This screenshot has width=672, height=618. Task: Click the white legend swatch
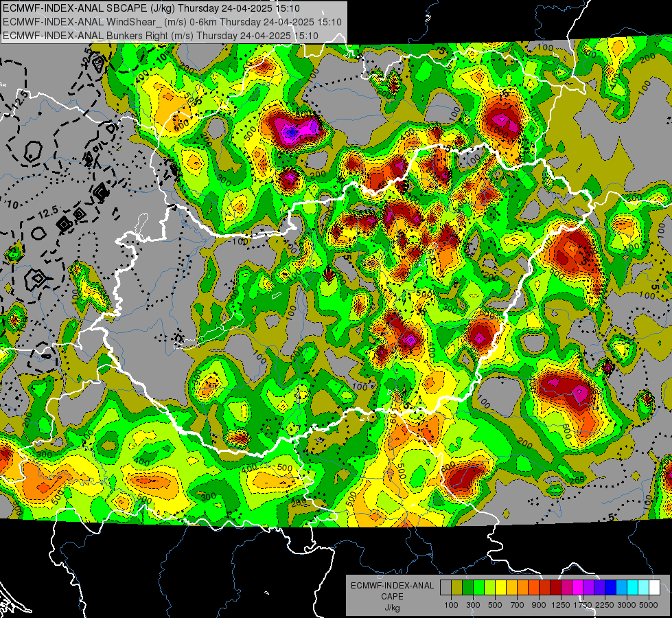(x=654, y=588)
